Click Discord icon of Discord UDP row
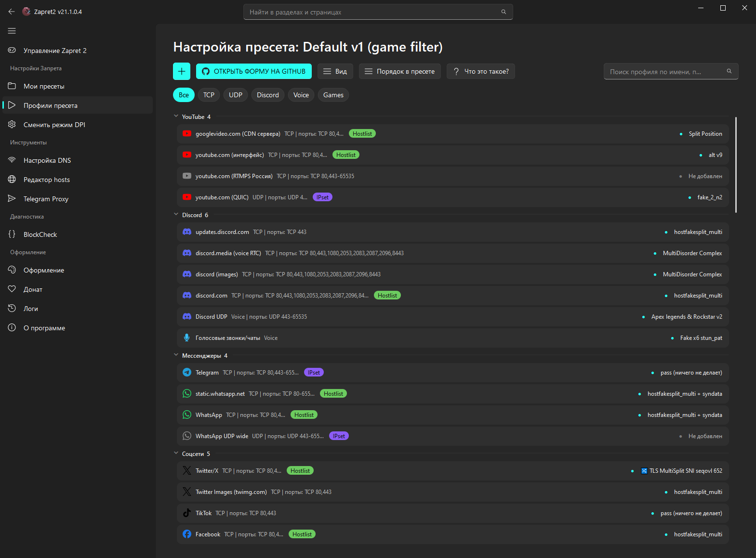The width and height of the screenshot is (756, 558). click(187, 317)
